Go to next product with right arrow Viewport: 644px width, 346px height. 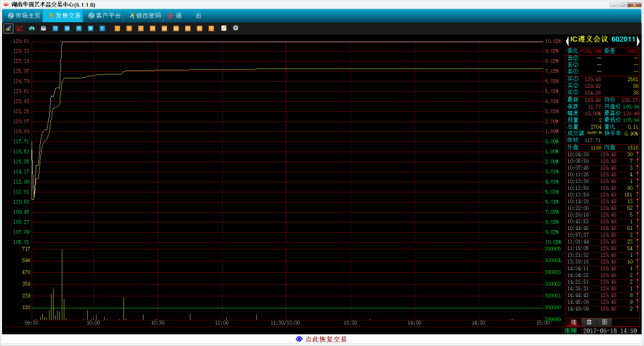click(638, 40)
